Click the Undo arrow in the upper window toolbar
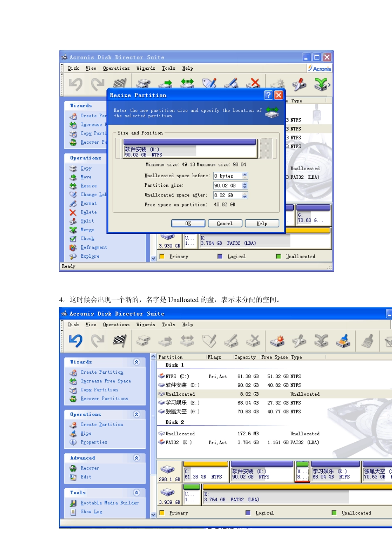 tap(76, 84)
